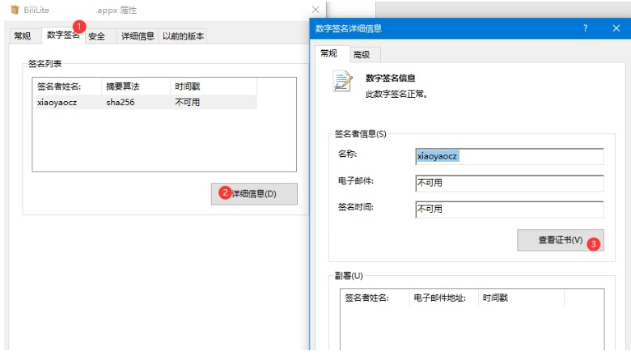Image resolution: width=631 pixels, height=364 pixels.
Task: Click the sha256 cell in signature list
Action: pyautogui.click(x=121, y=102)
